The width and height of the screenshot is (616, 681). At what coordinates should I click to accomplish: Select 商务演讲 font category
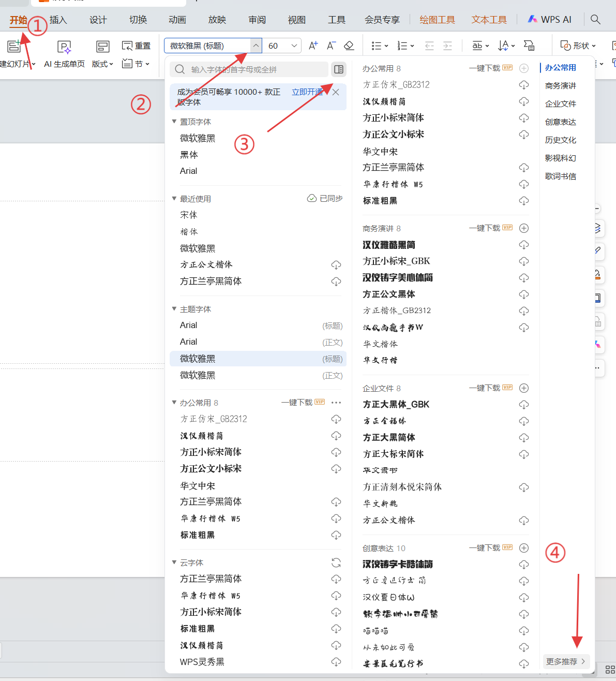coord(560,86)
